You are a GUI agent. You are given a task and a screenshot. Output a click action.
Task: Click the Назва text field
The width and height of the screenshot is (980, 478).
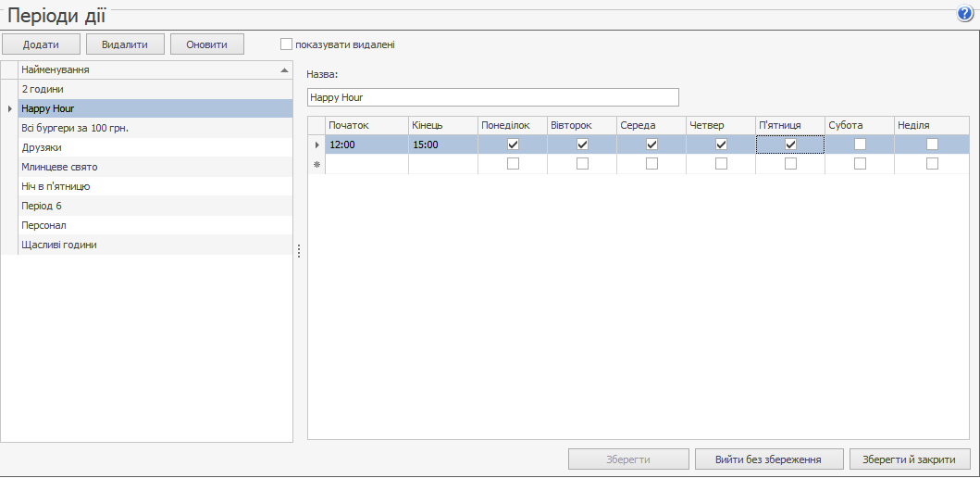point(492,97)
